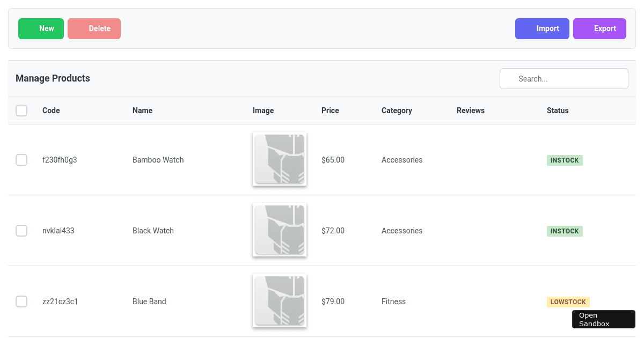The height and width of the screenshot is (338, 644).
Task: Click the LOWSTOCK status badge
Action: (568, 302)
